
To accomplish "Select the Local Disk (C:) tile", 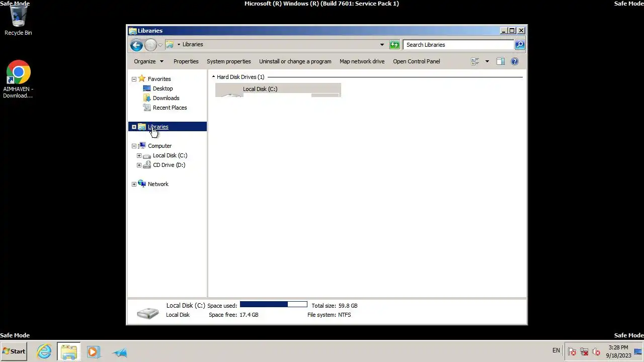I will point(278,90).
